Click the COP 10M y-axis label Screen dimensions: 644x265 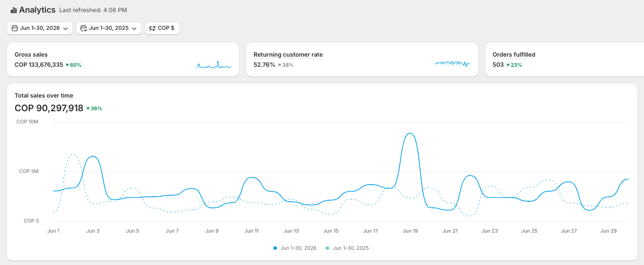click(x=27, y=122)
